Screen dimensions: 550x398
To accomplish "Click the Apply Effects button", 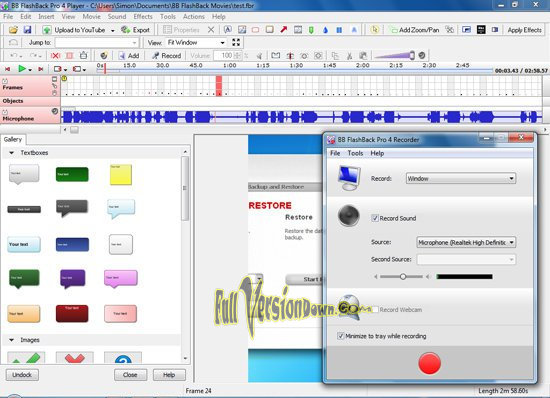I will coord(524,30).
